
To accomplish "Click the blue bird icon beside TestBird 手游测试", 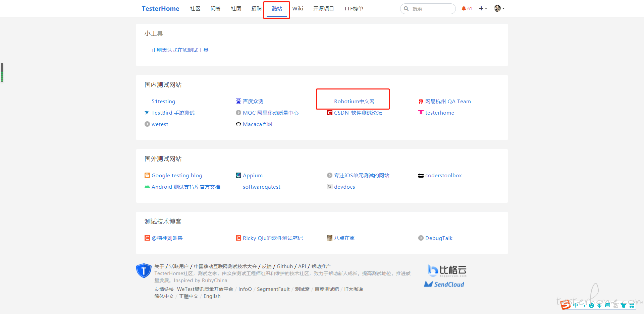I will coord(147,113).
